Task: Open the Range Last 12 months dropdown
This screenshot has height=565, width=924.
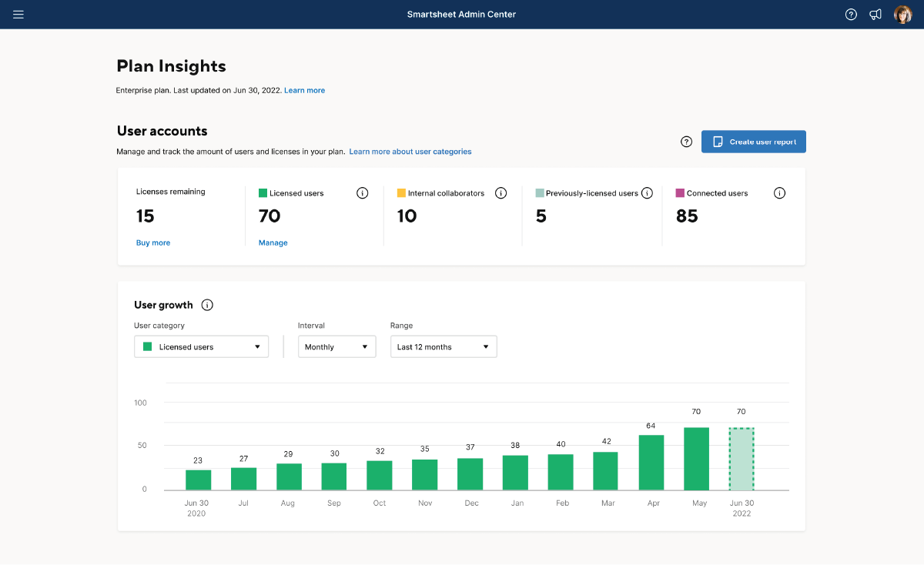Action: click(x=443, y=347)
